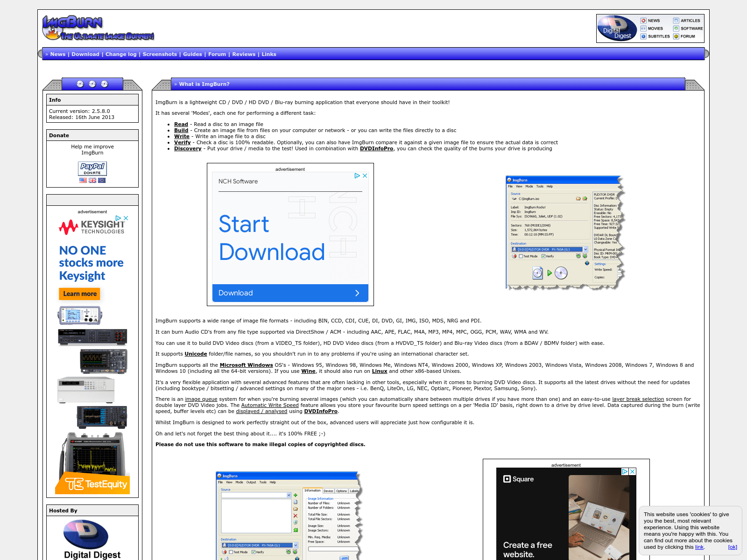Open DVDInfoPro link in Discovery bullet

pyautogui.click(x=376, y=148)
